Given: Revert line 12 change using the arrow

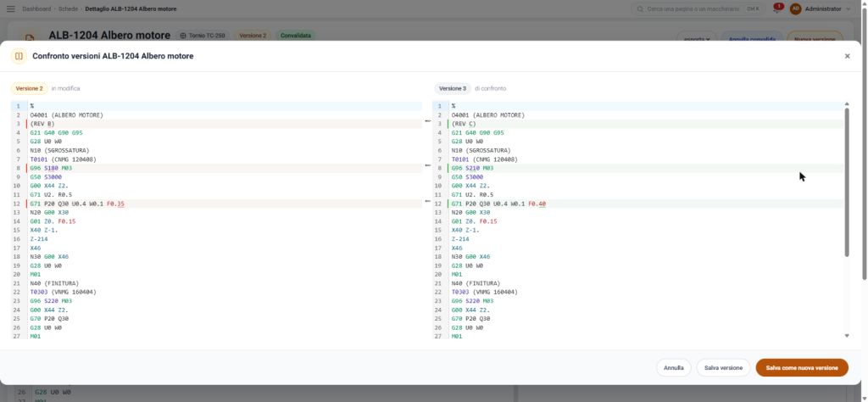Looking at the screenshot, I should [427, 201].
